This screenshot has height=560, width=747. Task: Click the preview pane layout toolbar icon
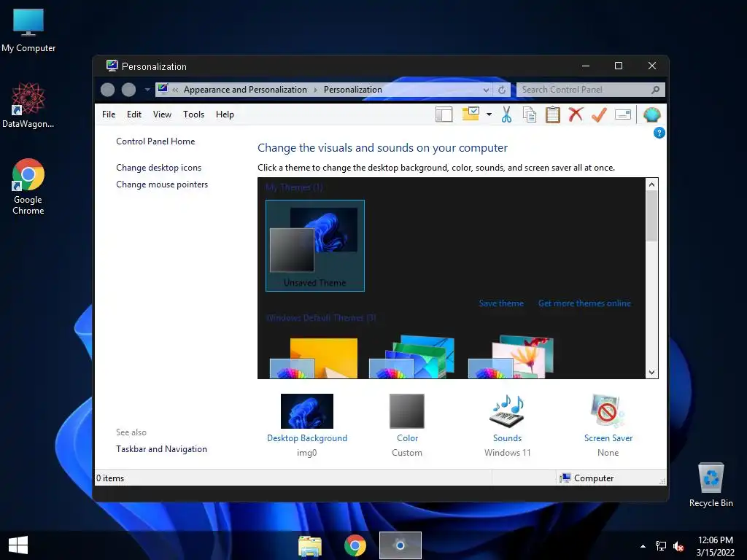coord(444,114)
